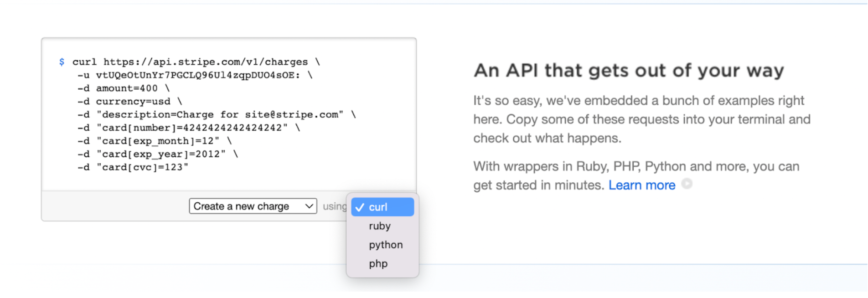Screen dimensions: 868x298
Task: Choose python in the language list
Action: click(386, 245)
